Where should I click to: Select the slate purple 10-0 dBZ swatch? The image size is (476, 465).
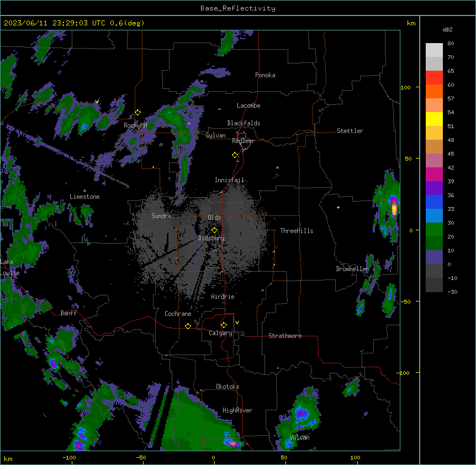(x=434, y=257)
